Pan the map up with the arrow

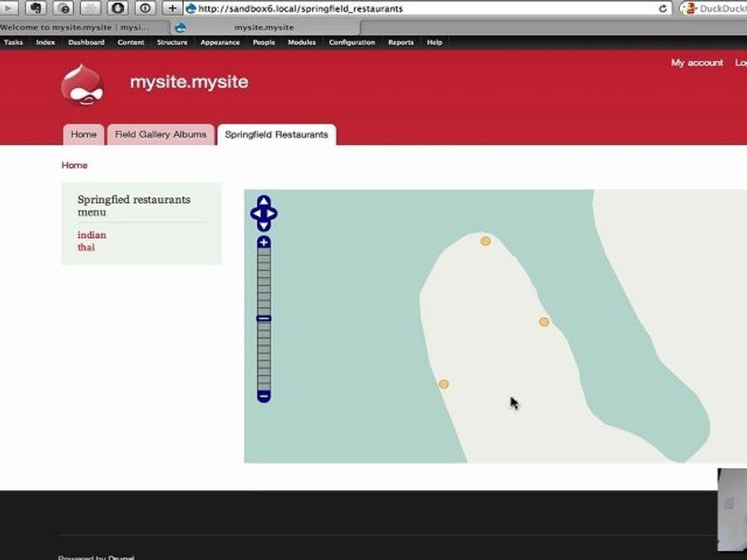(264, 201)
